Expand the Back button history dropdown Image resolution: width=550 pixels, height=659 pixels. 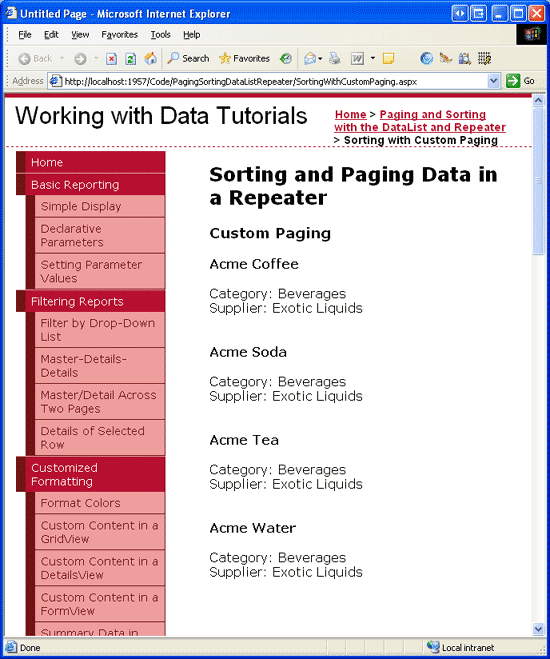[x=62, y=58]
